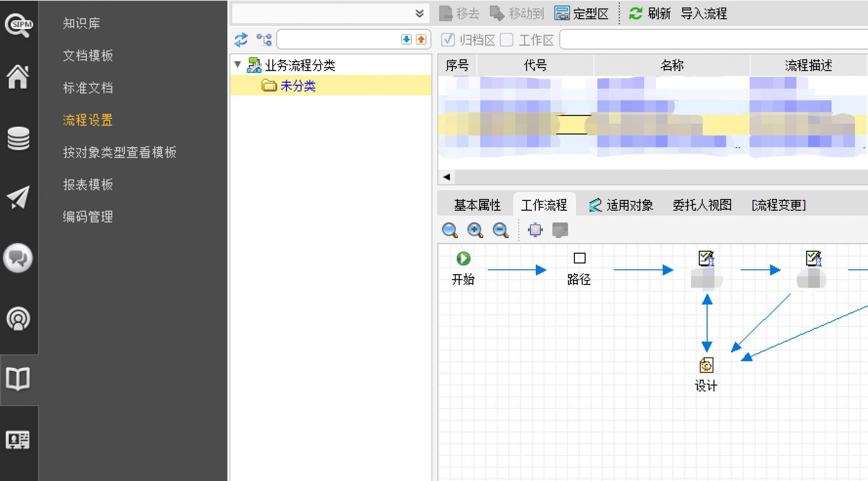Switch to the 工作流程 tab
Screen dimensions: 868x481
(544, 205)
